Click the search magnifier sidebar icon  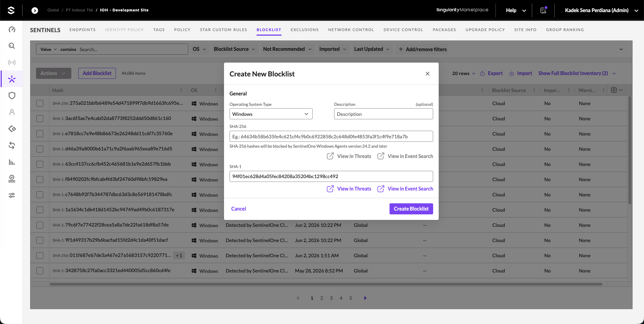[12, 46]
